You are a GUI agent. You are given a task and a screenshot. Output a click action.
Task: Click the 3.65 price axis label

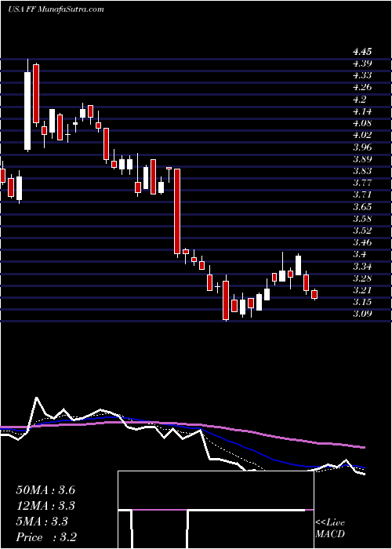pos(362,207)
